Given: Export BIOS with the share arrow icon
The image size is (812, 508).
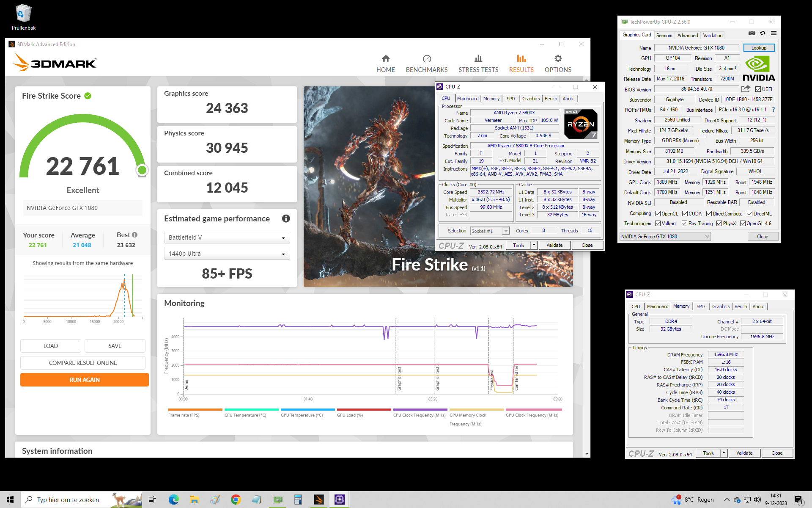Looking at the screenshot, I should point(746,88).
